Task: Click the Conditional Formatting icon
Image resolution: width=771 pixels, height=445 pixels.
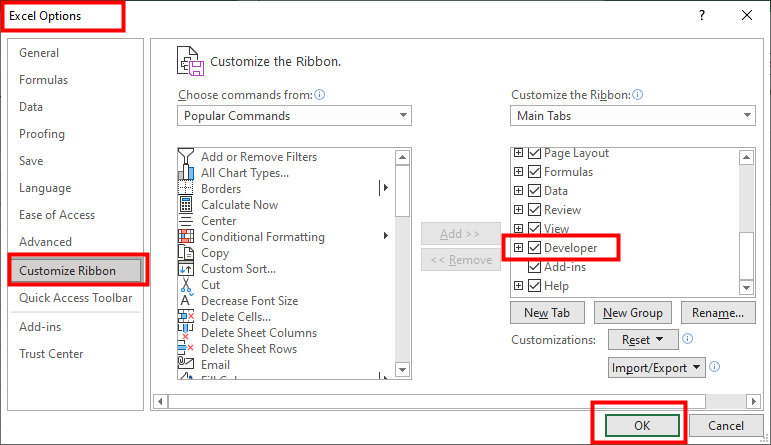Action: 186,237
